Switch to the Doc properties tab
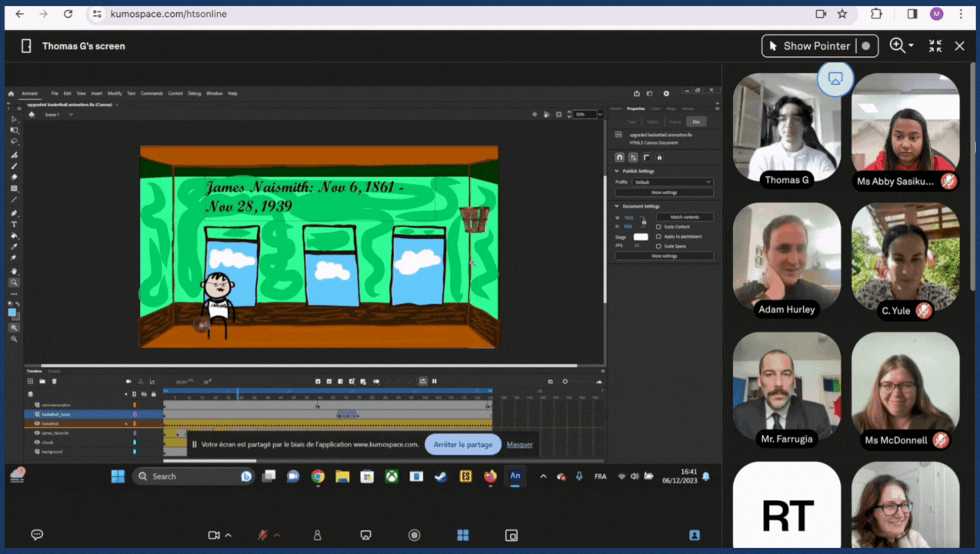Image resolution: width=980 pixels, height=554 pixels. pos(695,122)
